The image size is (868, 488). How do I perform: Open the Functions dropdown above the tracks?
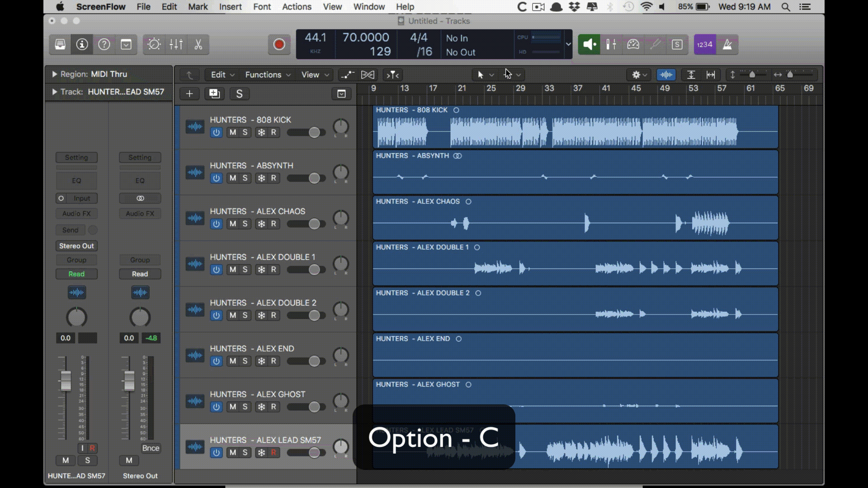[264, 75]
